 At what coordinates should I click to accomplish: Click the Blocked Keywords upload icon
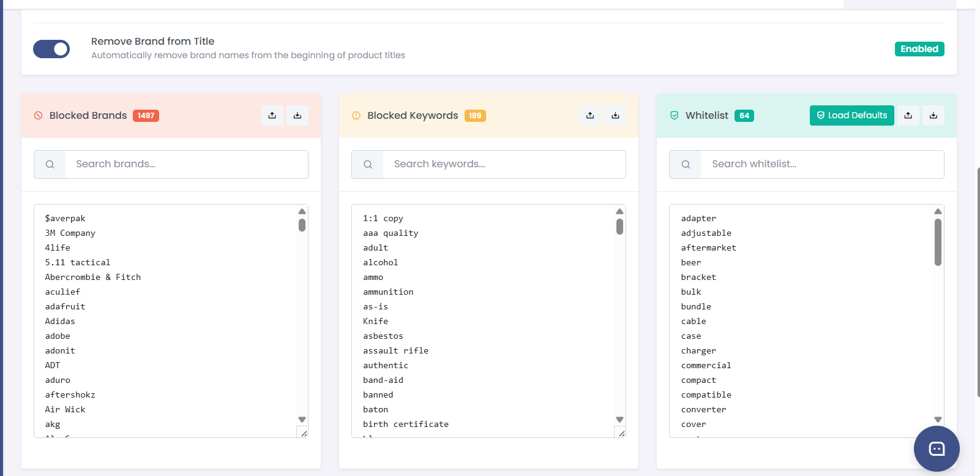point(590,115)
